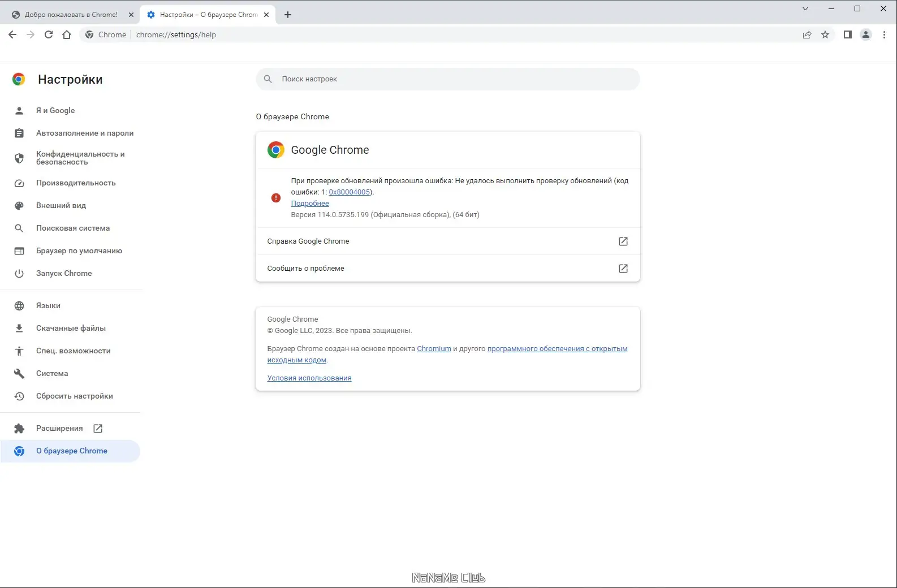This screenshot has width=897, height=588.
Task: Open 'Скачанные файлы' settings
Action: 71,328
